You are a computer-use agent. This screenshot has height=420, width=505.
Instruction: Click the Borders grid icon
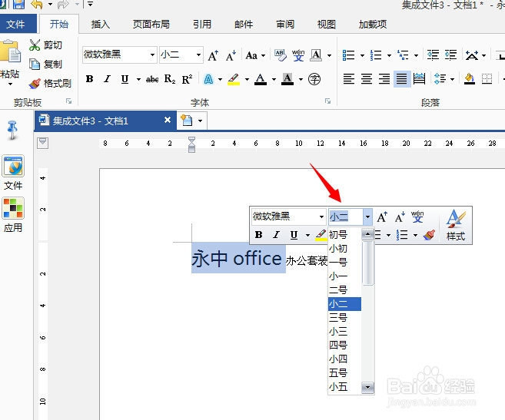point(487,79)
